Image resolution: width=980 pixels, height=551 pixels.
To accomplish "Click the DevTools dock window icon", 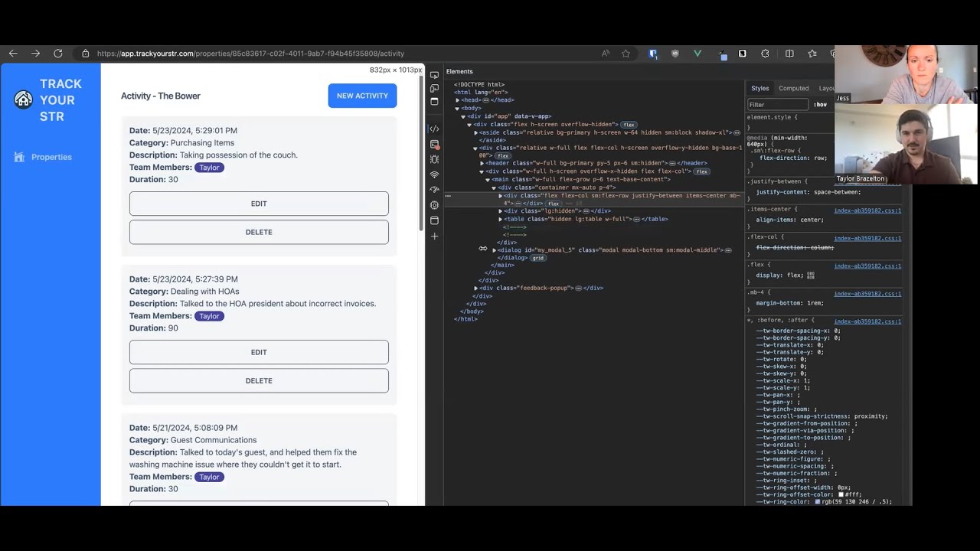I will [x=434, y=102].
